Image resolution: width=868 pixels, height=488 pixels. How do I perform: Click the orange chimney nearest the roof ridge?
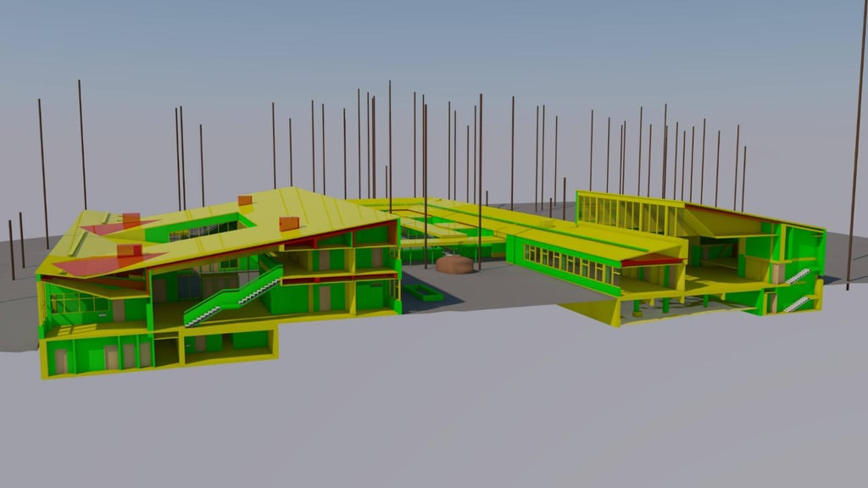245,200
